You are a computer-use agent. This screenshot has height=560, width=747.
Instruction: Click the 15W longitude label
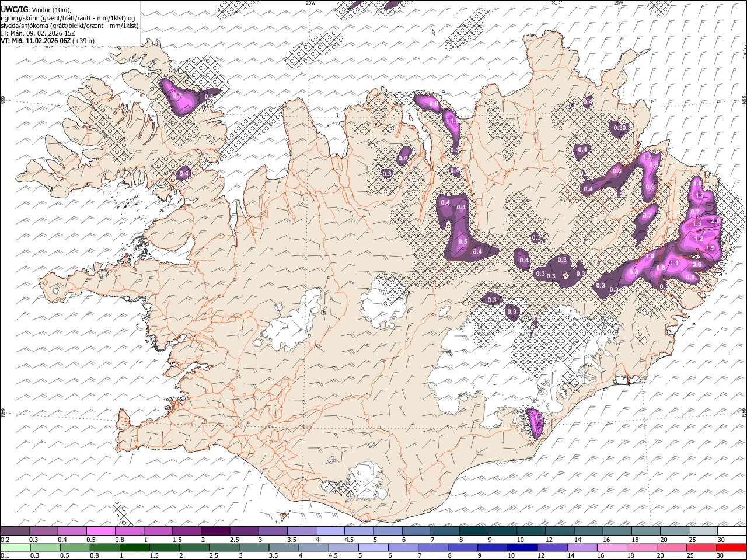(x=618, y=3)
